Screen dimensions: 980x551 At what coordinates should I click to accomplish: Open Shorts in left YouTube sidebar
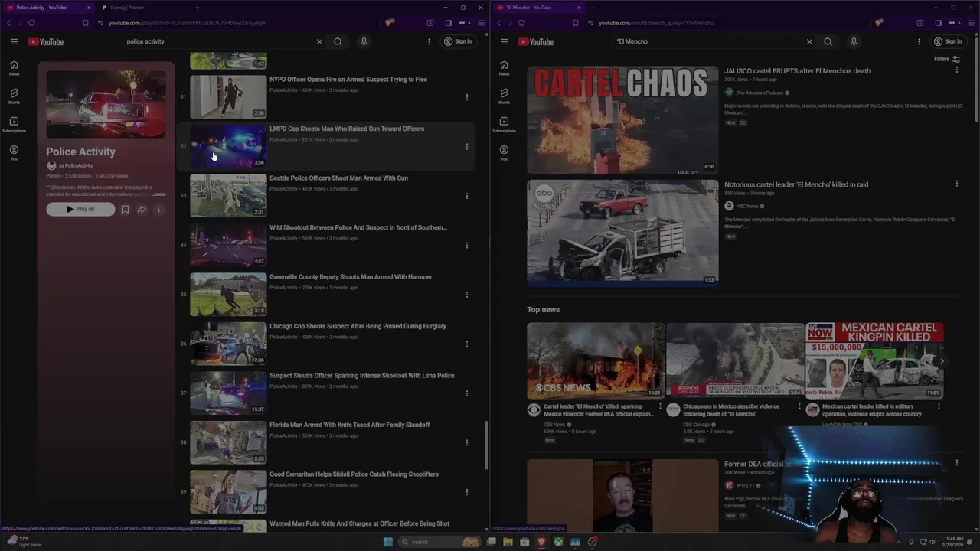pyautogui.click(x=14, y=96)
